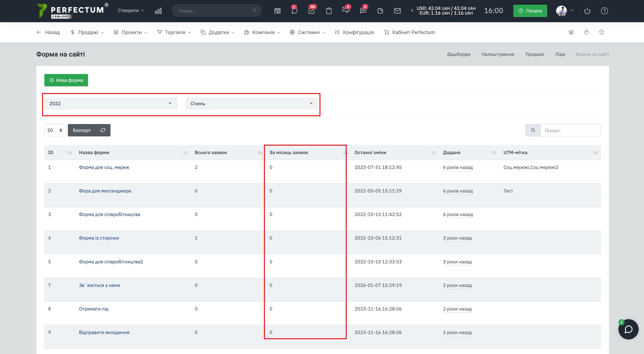The width and height of the screenshot is (644, 354).
Task: Open the analytics bar chart icon
Action: pyautogui.click(x=158, y=11)
